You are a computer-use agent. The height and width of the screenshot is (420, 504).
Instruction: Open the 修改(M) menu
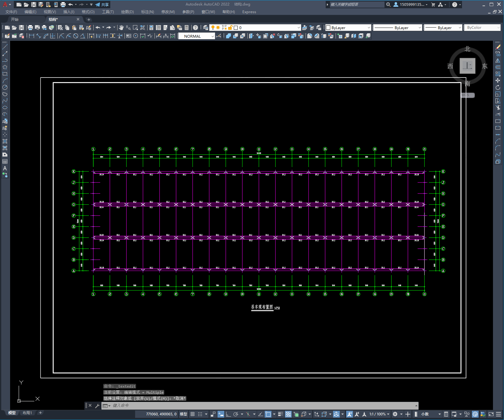tap(168, 12)
